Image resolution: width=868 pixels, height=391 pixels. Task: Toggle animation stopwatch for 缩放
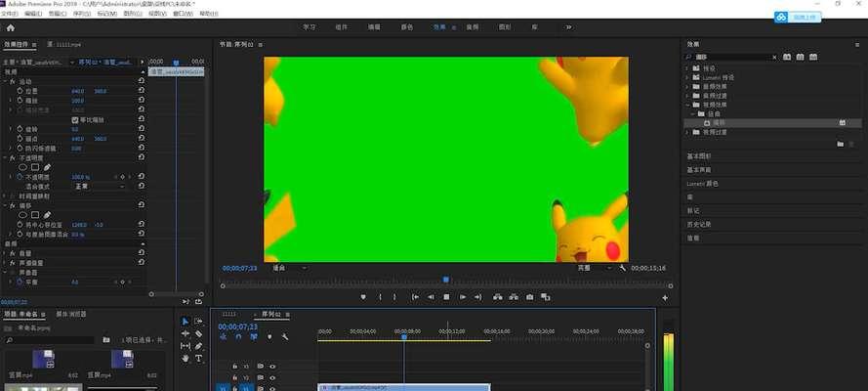[20, 101]
